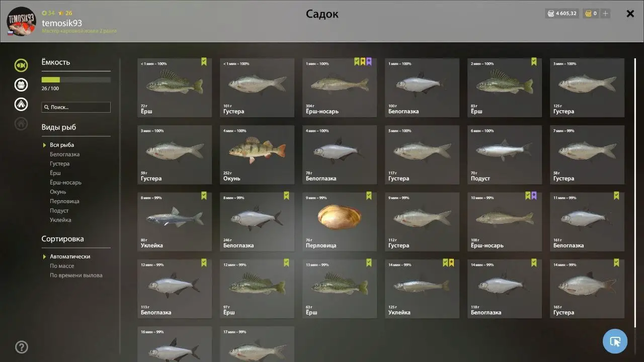Select the basket icon in left sidebar

pos(21,84)
